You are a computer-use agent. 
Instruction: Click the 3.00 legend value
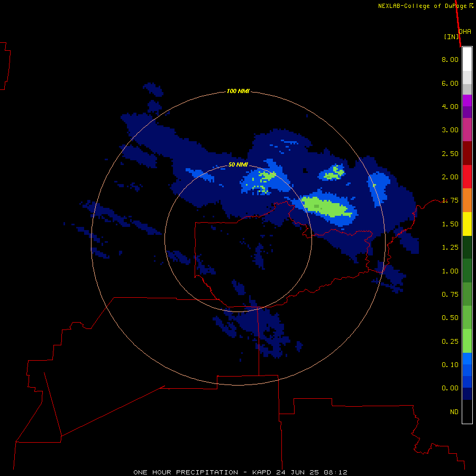pyautogui.click(x=450, y=130)
